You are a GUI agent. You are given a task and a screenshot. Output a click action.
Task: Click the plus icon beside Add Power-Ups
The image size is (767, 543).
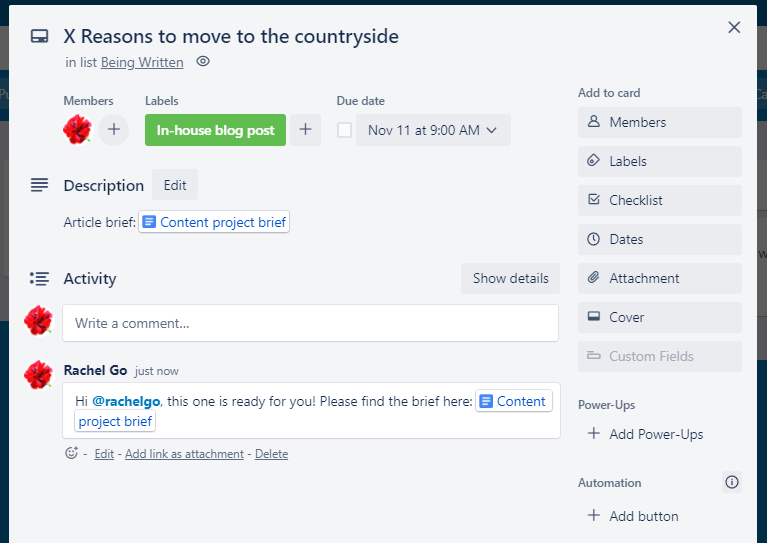tap(594, 433)
